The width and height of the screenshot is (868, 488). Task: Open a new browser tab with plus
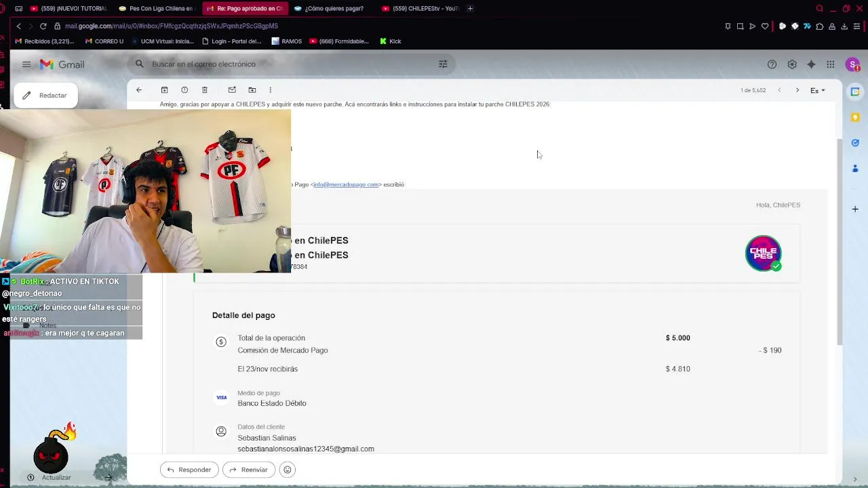click(x=471, y=8)
